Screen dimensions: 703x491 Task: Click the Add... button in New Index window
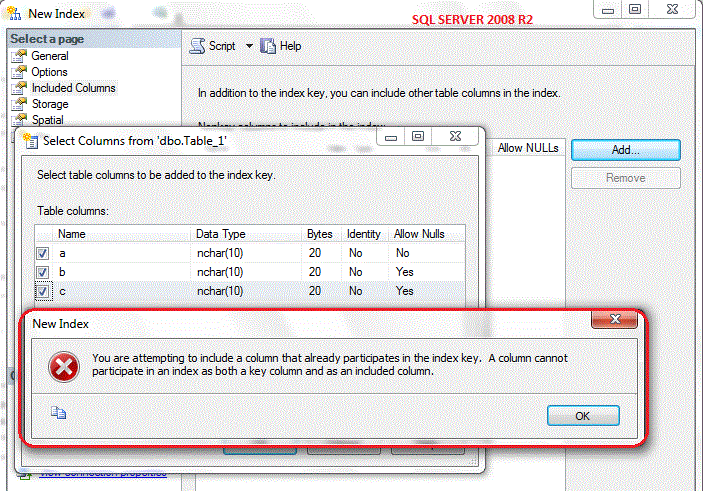click(626, 150)
